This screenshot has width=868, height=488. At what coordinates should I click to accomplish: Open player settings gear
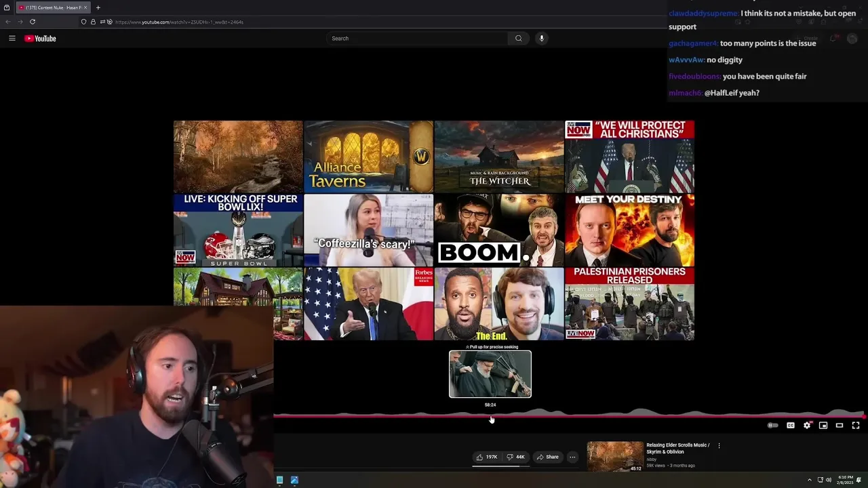tap(807, 426)
